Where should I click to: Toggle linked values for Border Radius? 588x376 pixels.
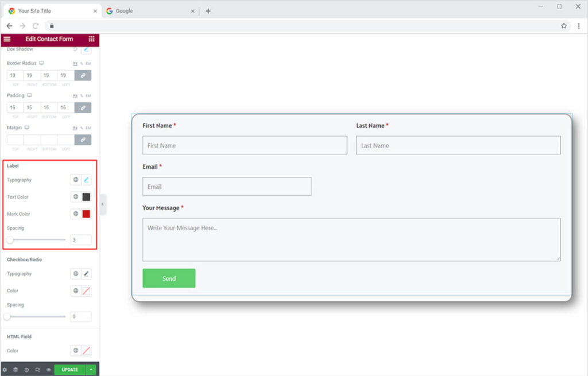point(83,75)
